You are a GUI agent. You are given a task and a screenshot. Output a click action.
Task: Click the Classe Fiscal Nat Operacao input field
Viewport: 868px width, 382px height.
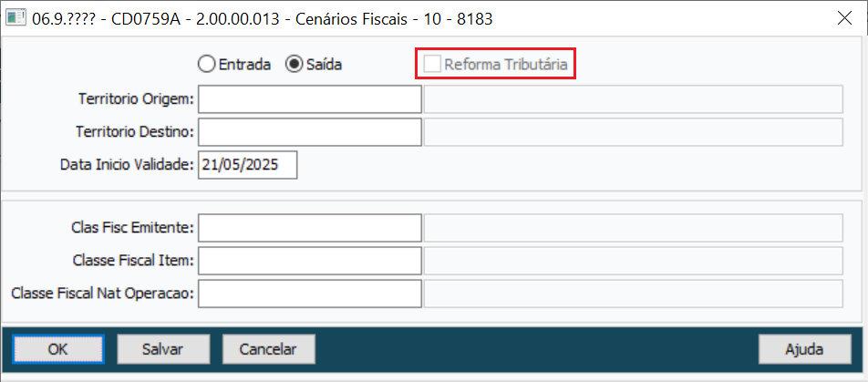(x=309, y=294)
